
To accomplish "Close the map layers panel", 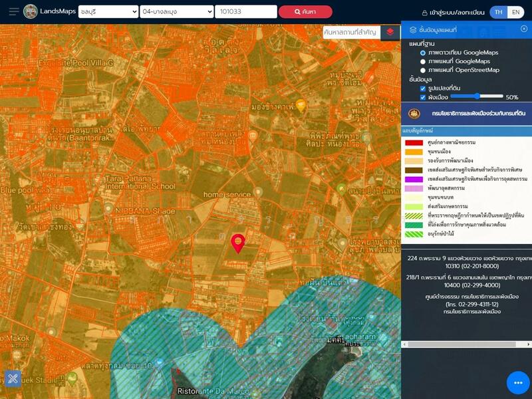I will (524, 29).
